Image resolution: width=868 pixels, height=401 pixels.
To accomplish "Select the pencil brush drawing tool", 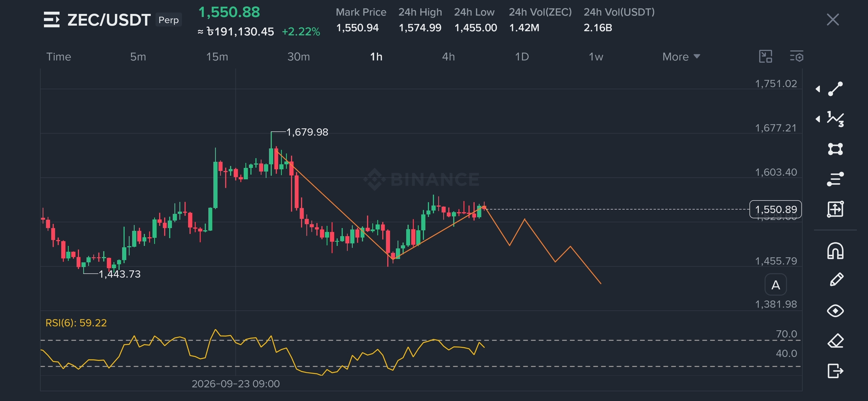I will click(836, 280).
